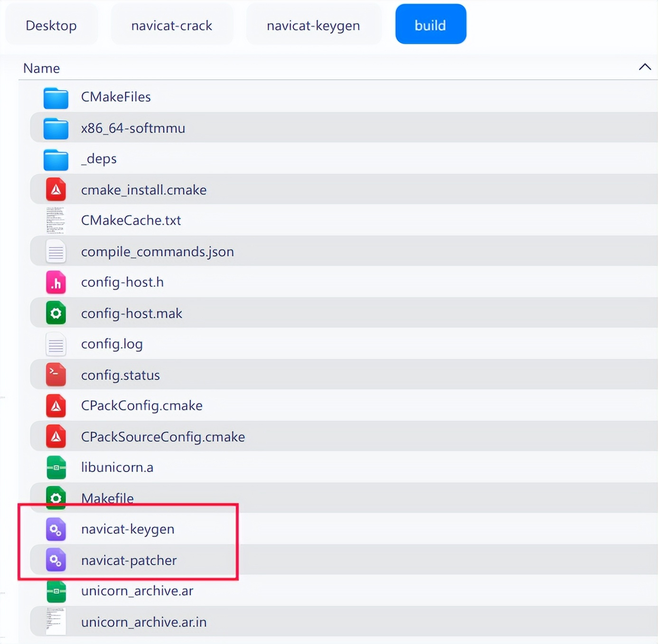This screenshot has width=658, height=644.
Task: Select compile_commands.json file name
Action: (158, 252)
